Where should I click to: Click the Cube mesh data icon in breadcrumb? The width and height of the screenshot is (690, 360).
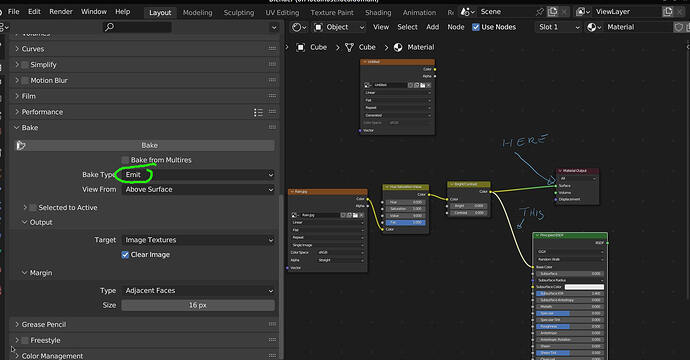point(349,47)
